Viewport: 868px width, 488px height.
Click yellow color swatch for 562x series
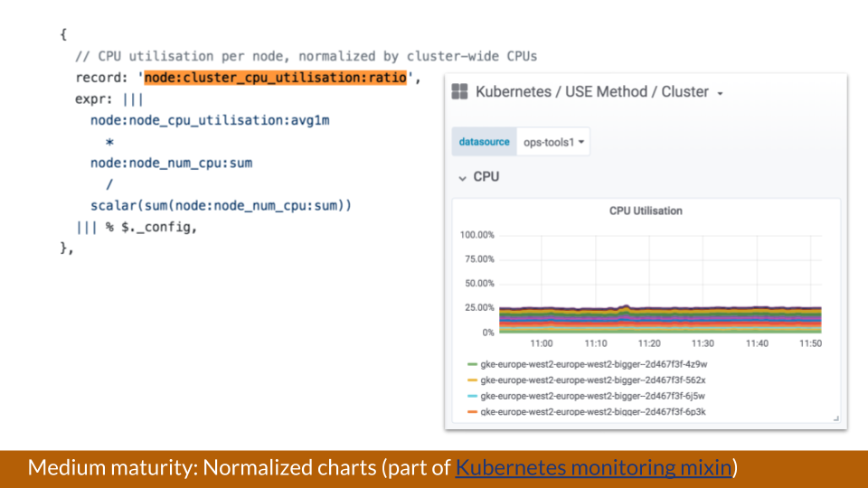pyautogui.click(x=472, y=380)
